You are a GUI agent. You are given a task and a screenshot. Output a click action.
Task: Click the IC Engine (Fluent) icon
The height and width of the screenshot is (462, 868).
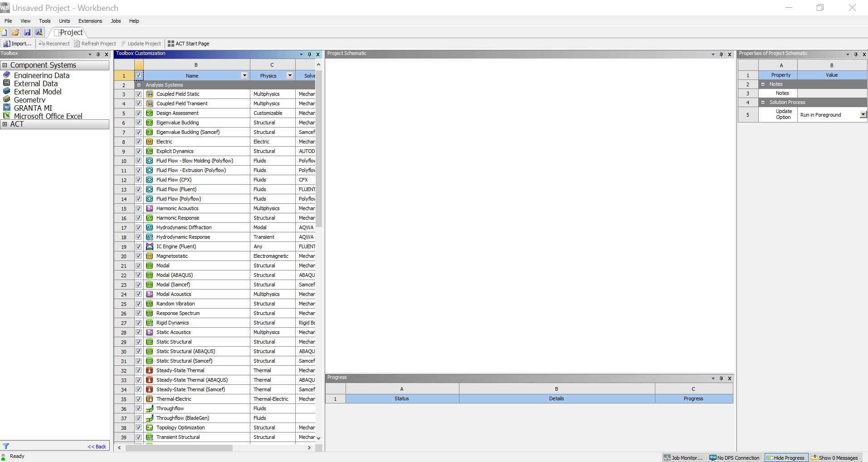[x=149, y=246]
